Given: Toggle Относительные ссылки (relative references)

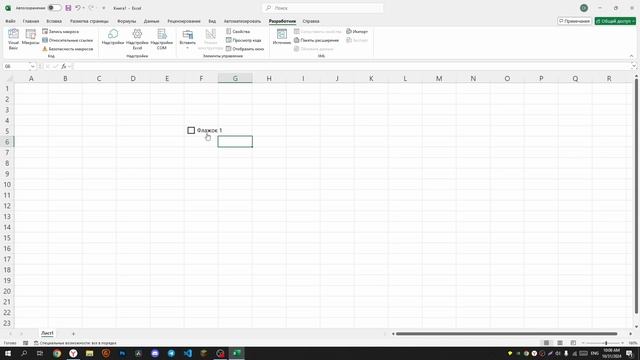Looking at the screenshot, I should pyautogui.click(x=68, y=40).
